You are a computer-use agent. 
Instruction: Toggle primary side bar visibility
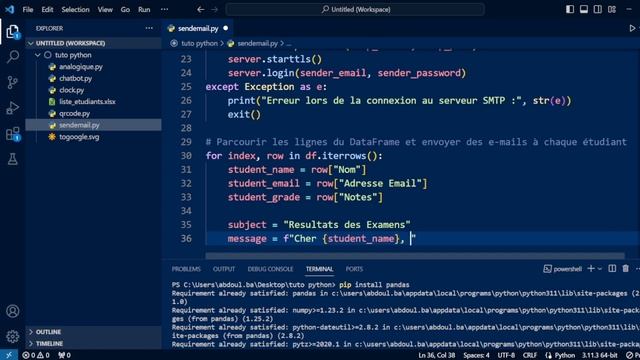570,9
